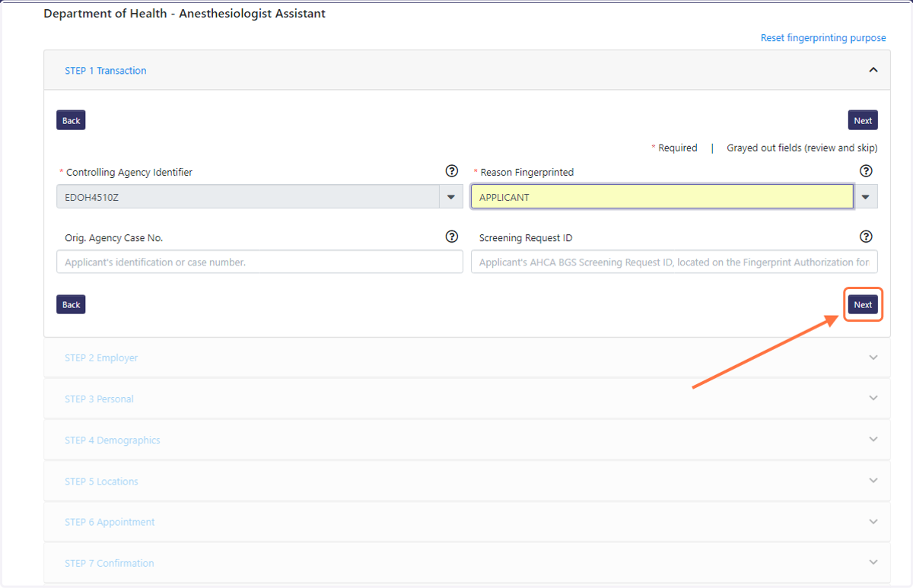Click the bottom Next button
This screenshot has height=588, width=913.
[863, 304]
